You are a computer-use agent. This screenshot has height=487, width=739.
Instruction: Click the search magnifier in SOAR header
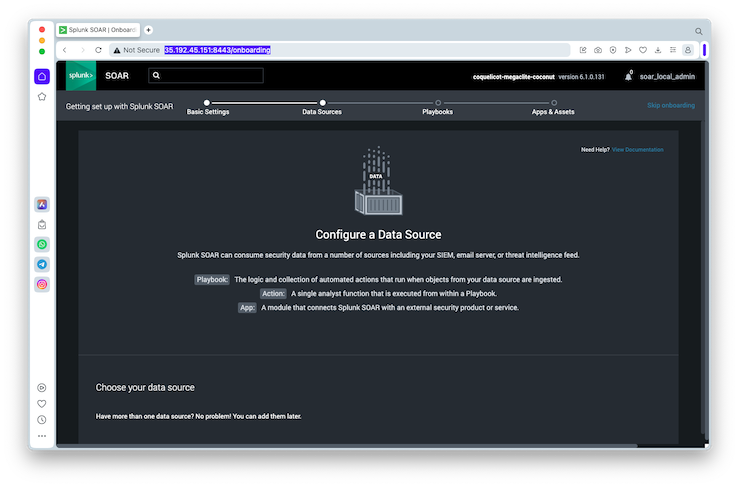point(156,75)
